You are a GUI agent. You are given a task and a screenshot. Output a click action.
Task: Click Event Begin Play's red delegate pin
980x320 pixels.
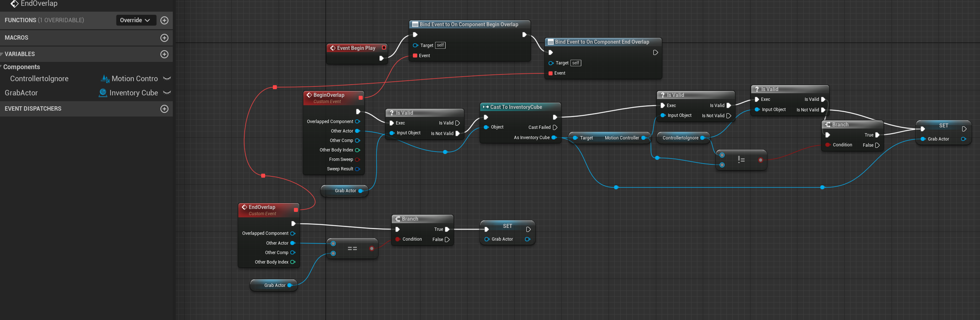tap(384, 48)
